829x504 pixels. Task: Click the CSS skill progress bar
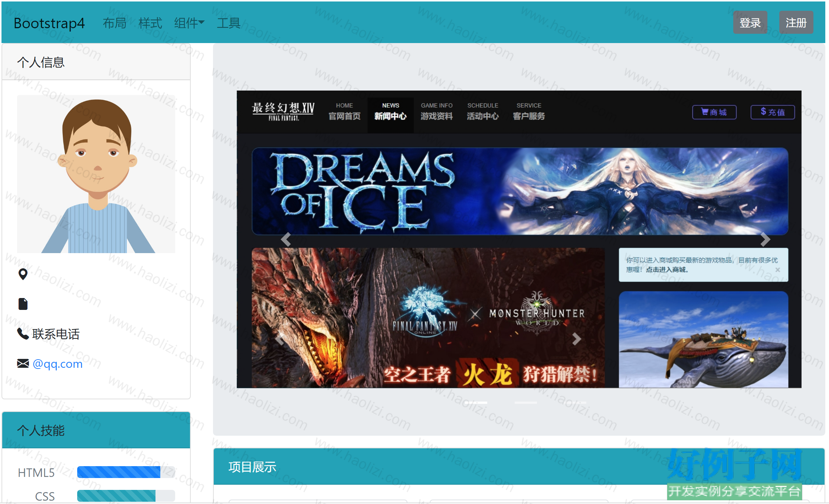(x=126, y=496)
